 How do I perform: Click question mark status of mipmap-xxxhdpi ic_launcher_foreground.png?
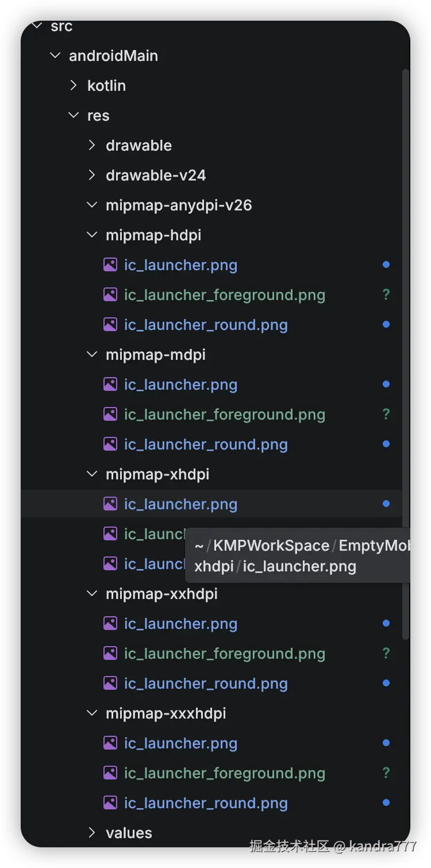coord(386,773)
